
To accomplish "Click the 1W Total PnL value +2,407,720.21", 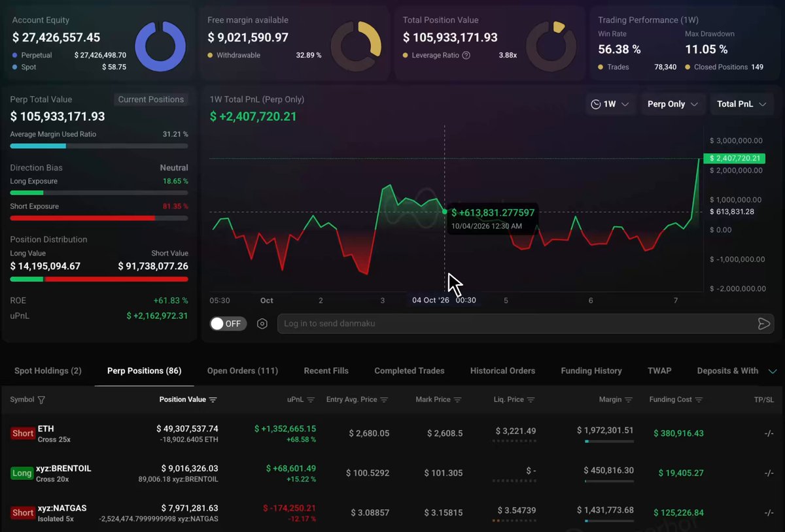I will [x=253, y=116].
